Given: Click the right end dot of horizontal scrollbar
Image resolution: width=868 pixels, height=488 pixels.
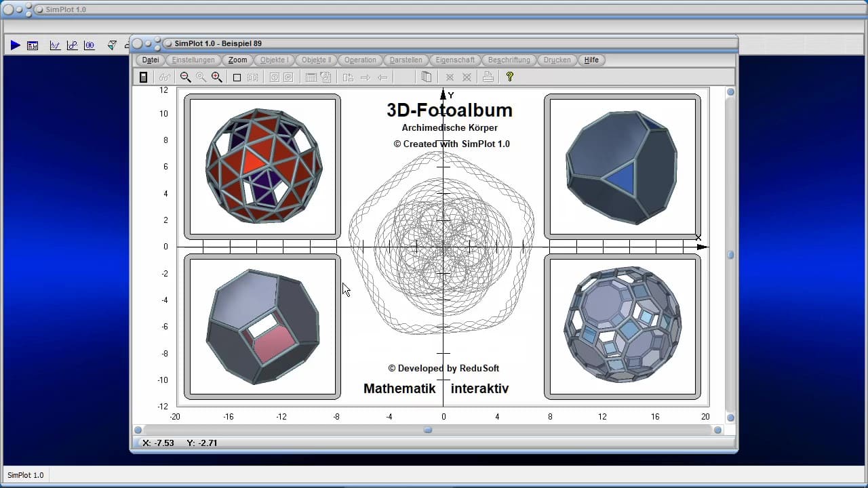Looking at the screenshot, I should click(717, 430).
